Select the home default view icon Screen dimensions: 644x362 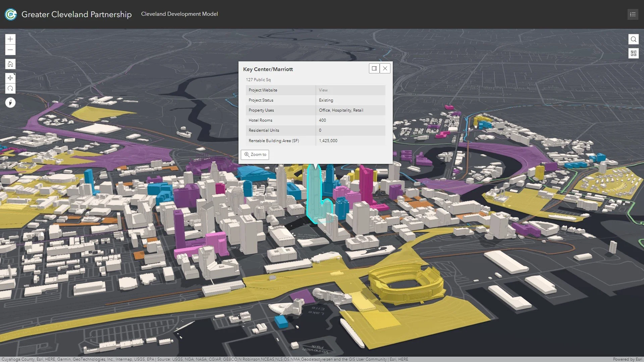(x=10, y=64)
